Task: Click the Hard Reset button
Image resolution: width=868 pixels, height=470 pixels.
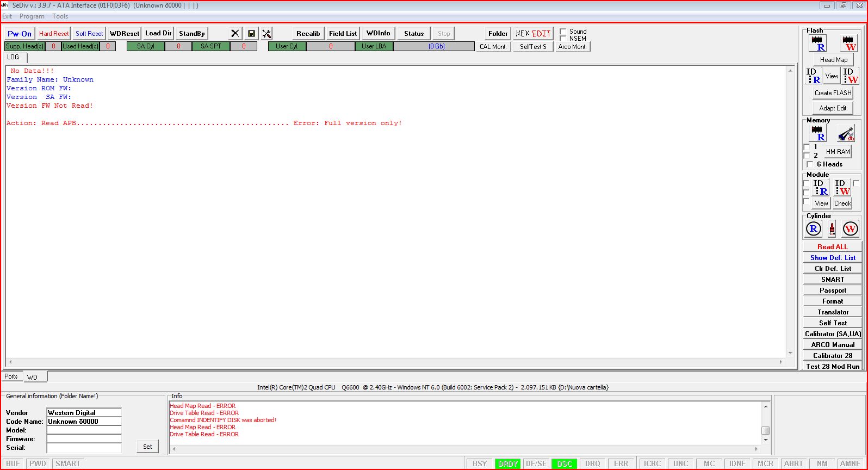Action: pyautogui.click(x=54, y=34)
